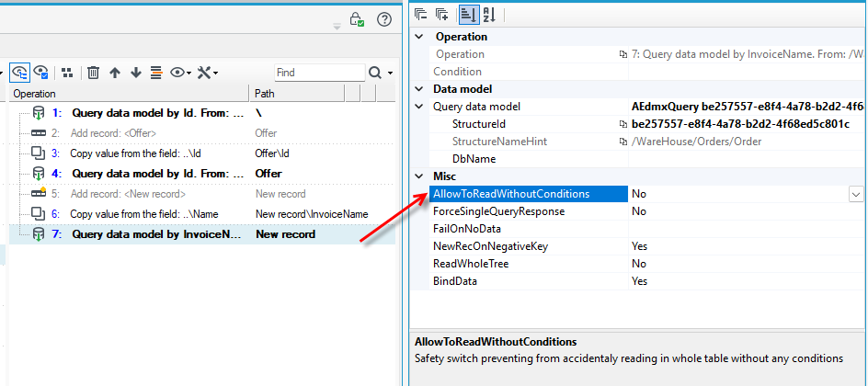The image size is (868, 386).
Task: Collapse the Operation category chevron
Action: click(x=419, y=37)
